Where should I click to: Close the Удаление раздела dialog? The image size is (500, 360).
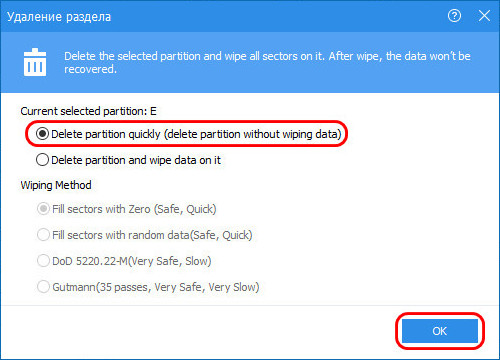(484, 16)
